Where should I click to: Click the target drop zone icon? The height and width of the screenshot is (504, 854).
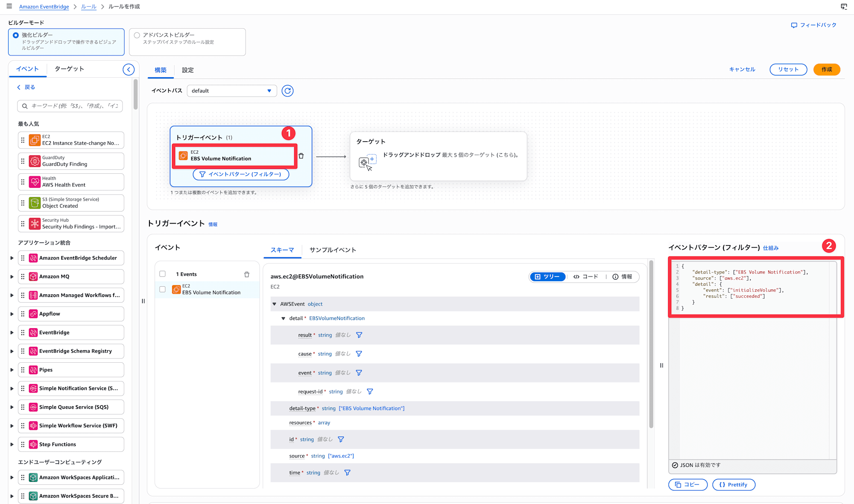coord(367,163)
